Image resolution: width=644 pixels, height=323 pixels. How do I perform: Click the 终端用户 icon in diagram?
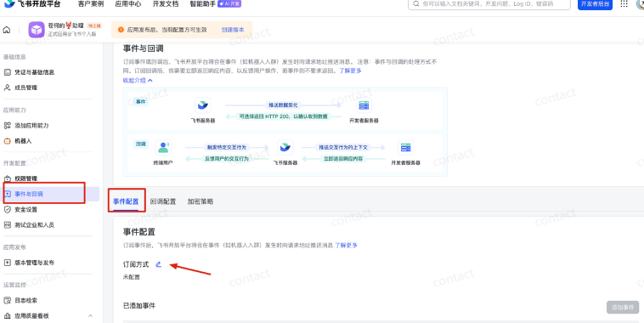163,148
